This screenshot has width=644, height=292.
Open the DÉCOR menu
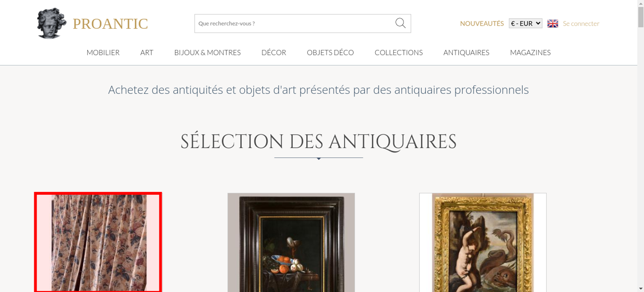coord(274,52)
